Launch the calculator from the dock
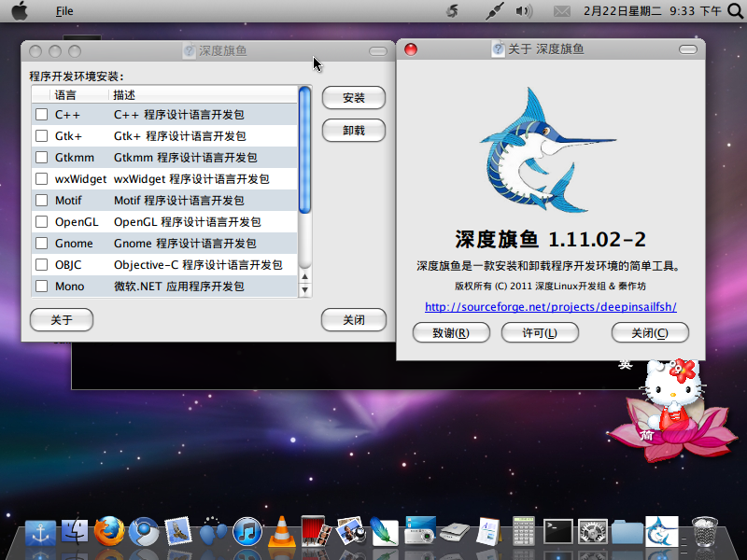747x560 pixels. point(523,531)
